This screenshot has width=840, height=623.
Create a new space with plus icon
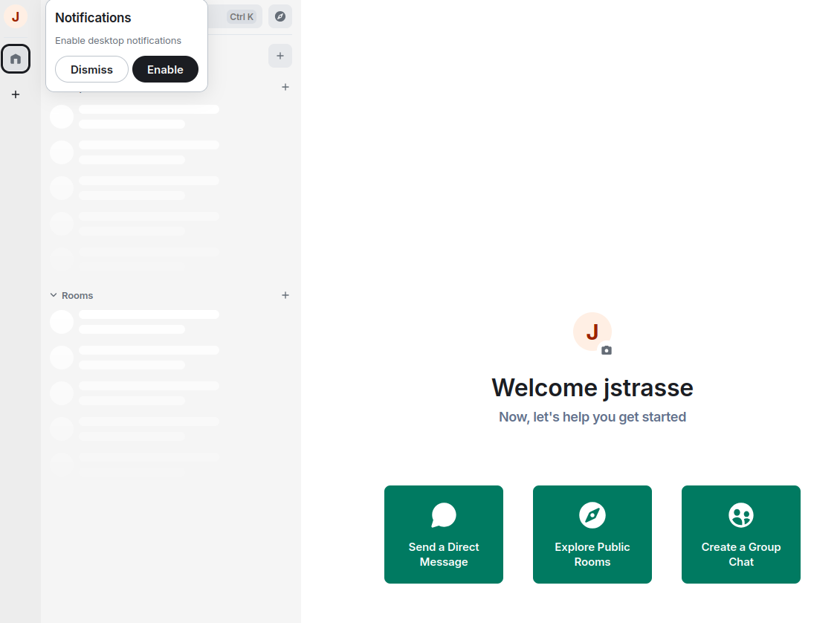(16, 94)
